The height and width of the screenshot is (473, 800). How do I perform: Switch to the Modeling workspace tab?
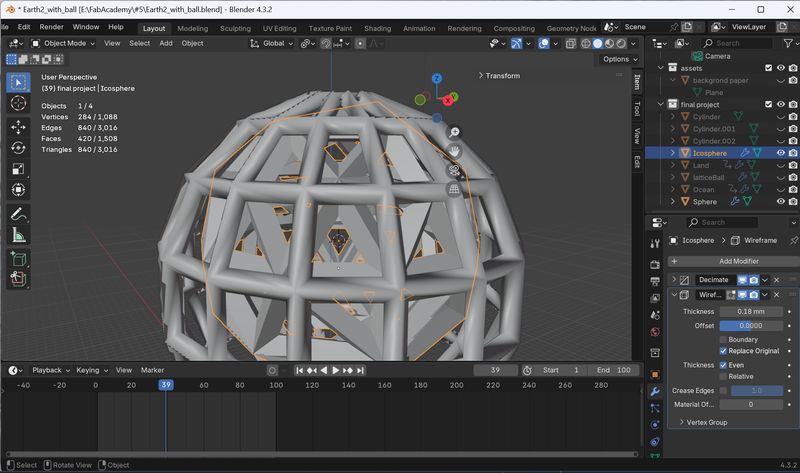[193, 29]
